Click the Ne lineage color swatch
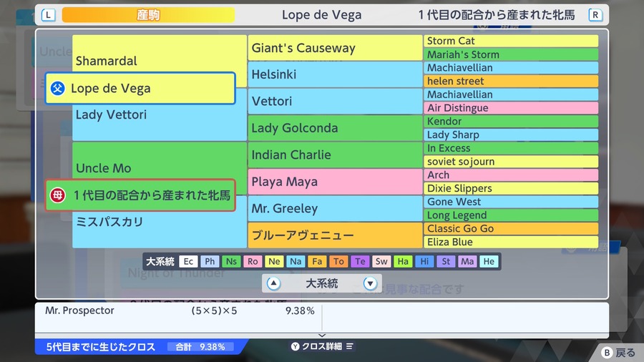644x362 pixels. click(x=274, y=261)
